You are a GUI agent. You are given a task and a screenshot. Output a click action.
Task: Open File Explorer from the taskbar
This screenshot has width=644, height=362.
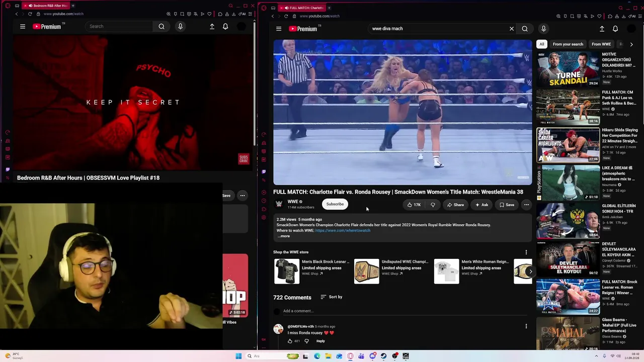tap(328, 356)
